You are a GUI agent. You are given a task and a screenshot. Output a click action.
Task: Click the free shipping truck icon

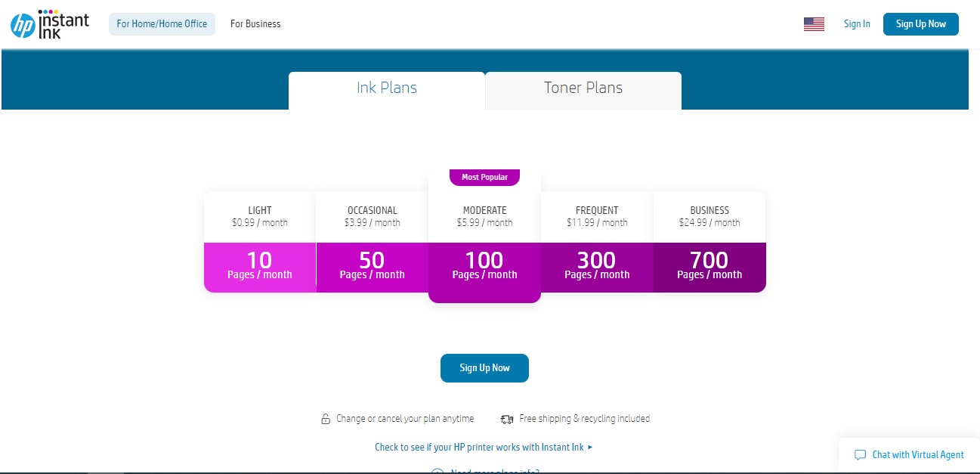[507, 419]
